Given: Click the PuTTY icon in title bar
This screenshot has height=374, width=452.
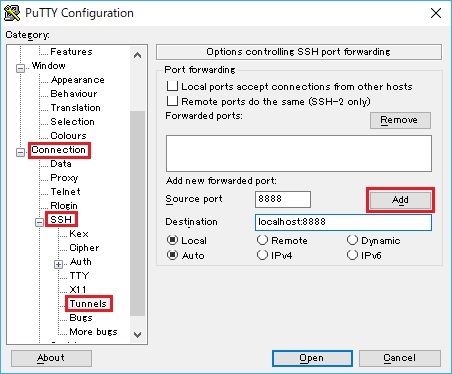Looking at the screenshot, I should [x=12, y=13].
